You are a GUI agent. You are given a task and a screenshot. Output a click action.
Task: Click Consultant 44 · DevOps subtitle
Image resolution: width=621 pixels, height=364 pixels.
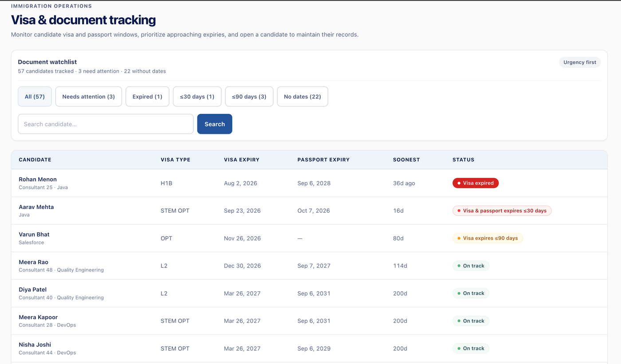pos(47,353)
